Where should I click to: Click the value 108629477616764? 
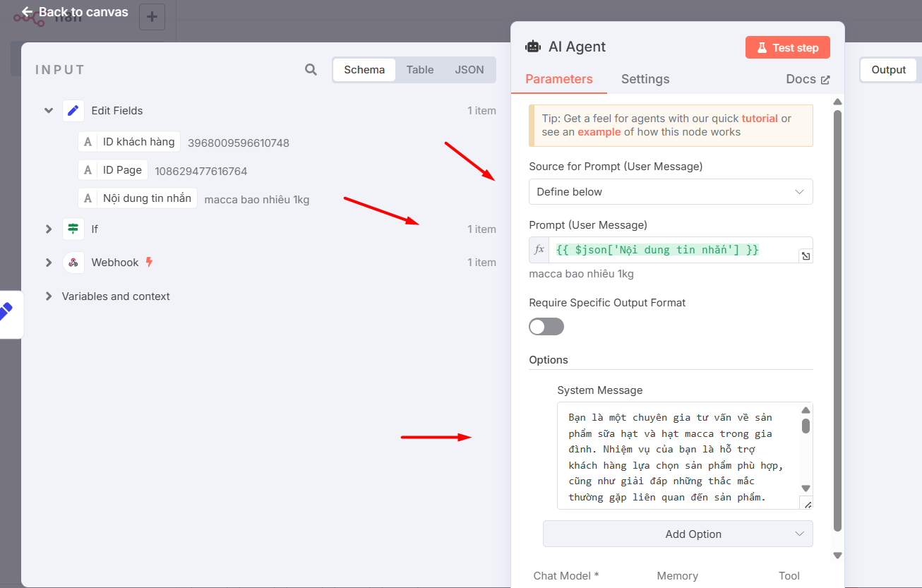pos(201,172)
